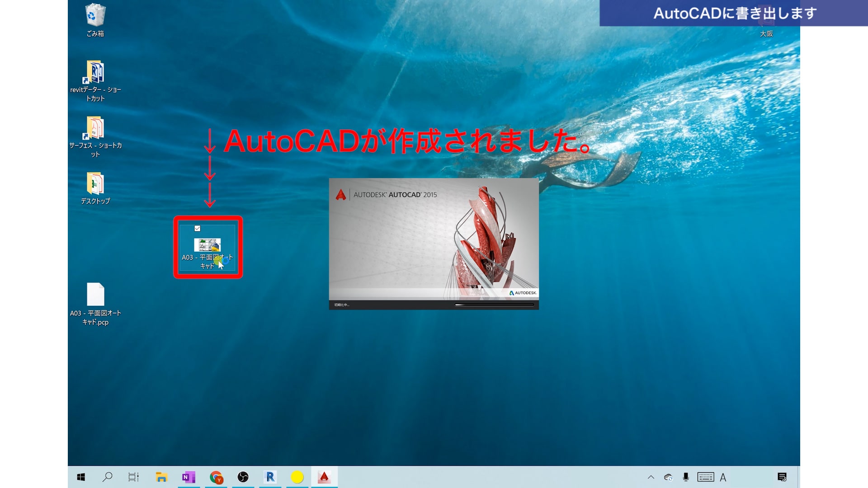Expand the hidden system tray icons
The image size is (868, 488).
pyautogui.click(x=651, y=477)
